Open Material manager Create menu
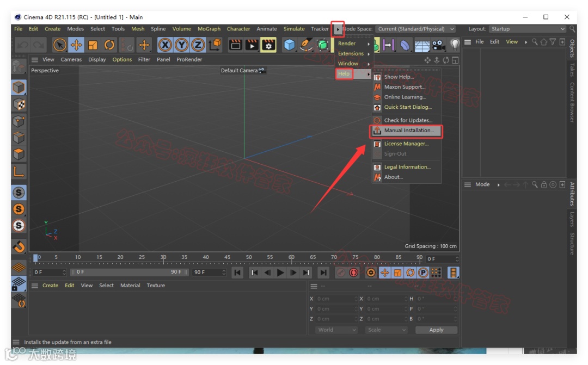The height and width of the screenshot is (365, 588). click(x=50, y=286)
